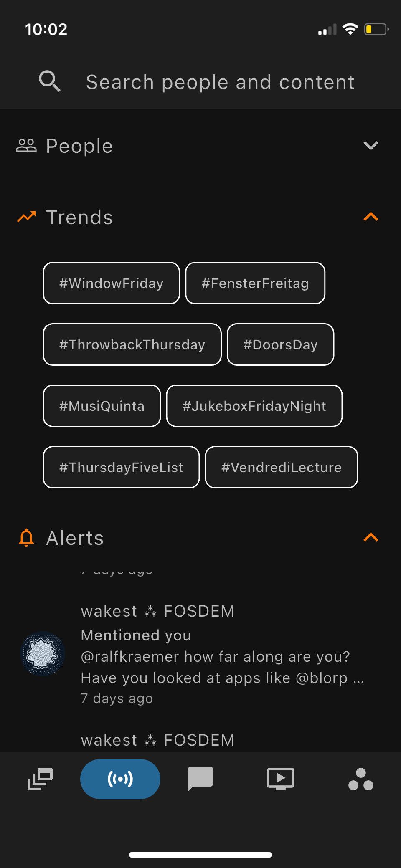401x868 pixels.
Task: Expand the People section chevron
Action: pos(371,146)
